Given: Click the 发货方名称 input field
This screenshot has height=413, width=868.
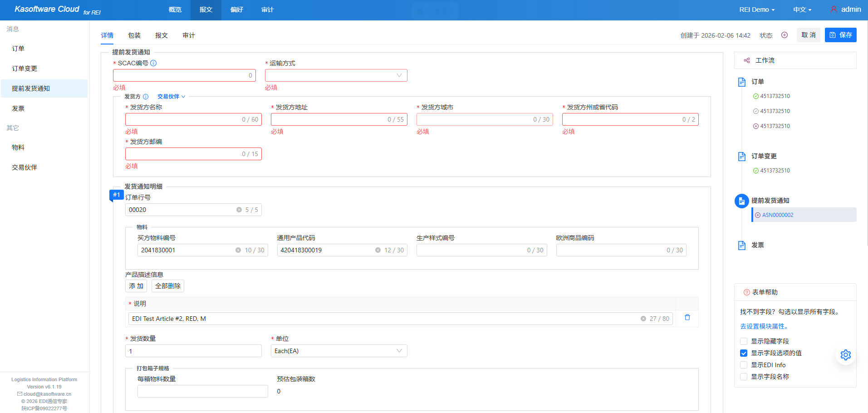Looking at the screenshot, I should (x=193, y=119).
